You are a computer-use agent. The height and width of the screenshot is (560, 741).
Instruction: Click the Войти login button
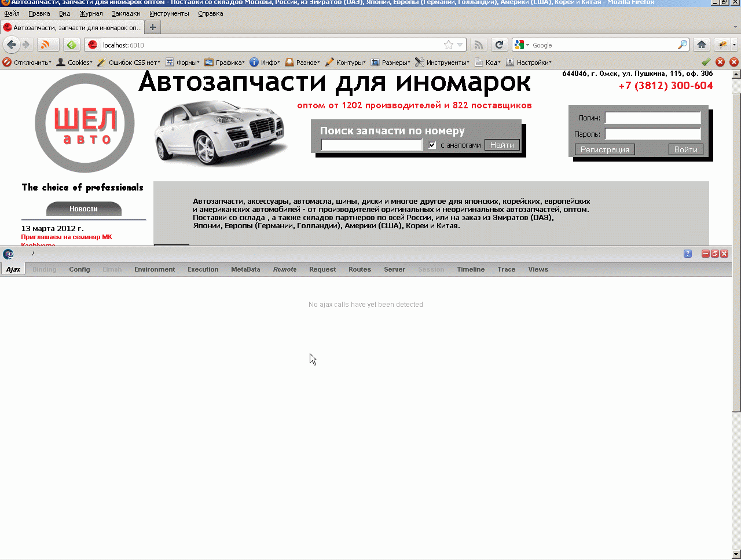(686, 149)
